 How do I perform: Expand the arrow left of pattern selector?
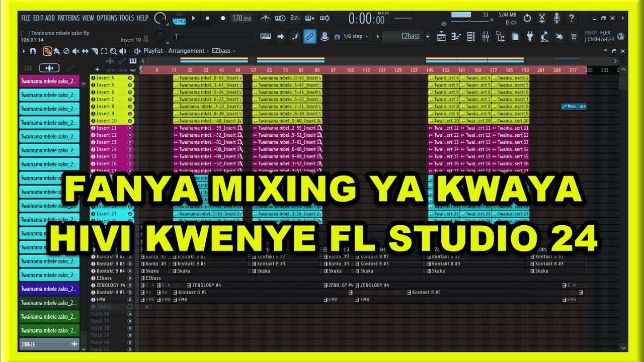[x=378, y=36]
